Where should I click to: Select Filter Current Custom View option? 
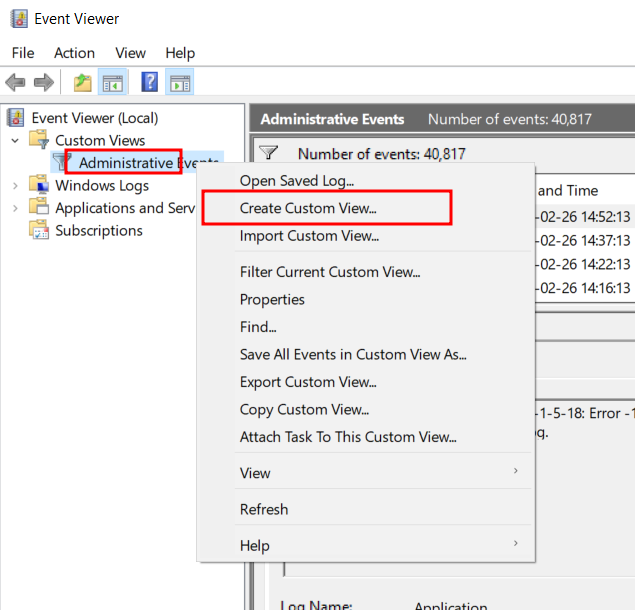point(329,272)
